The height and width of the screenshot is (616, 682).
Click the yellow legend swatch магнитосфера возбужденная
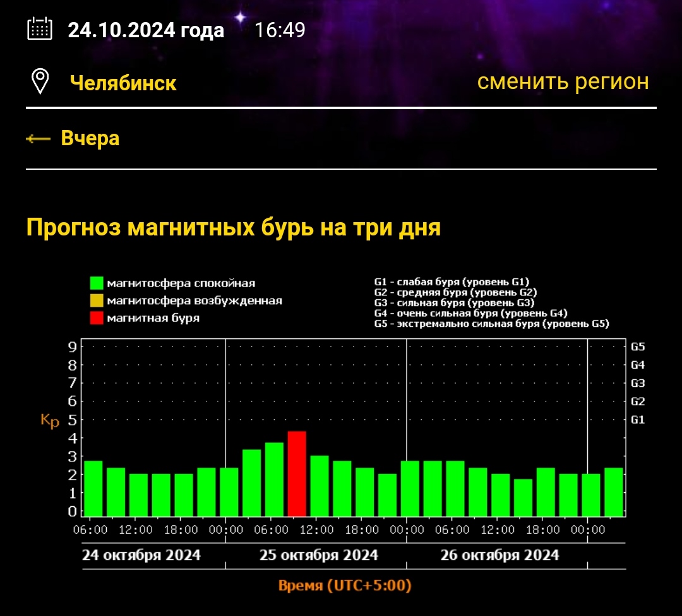(x=97, y=300)
